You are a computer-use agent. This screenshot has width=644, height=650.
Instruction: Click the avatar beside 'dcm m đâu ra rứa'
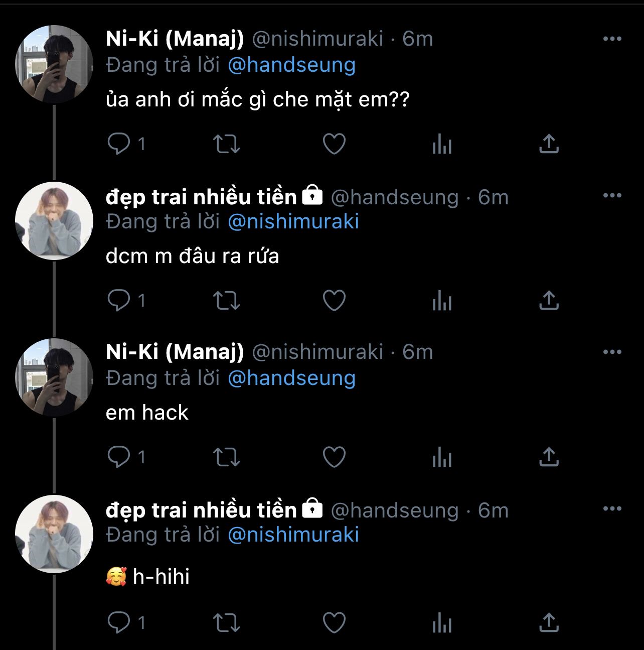[x=54, y=221]
